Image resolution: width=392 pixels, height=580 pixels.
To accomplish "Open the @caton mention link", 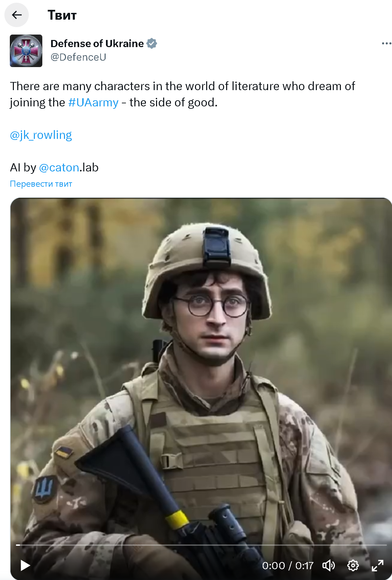I will click(59, 167).
